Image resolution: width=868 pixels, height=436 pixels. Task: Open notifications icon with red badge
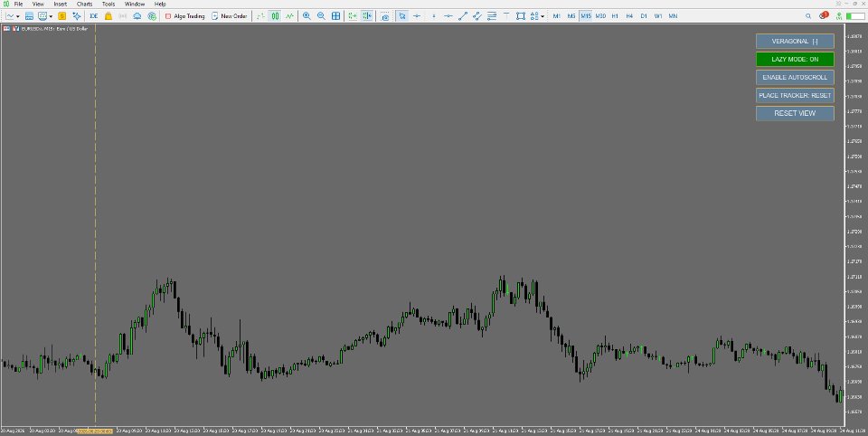tap(824, 15)
